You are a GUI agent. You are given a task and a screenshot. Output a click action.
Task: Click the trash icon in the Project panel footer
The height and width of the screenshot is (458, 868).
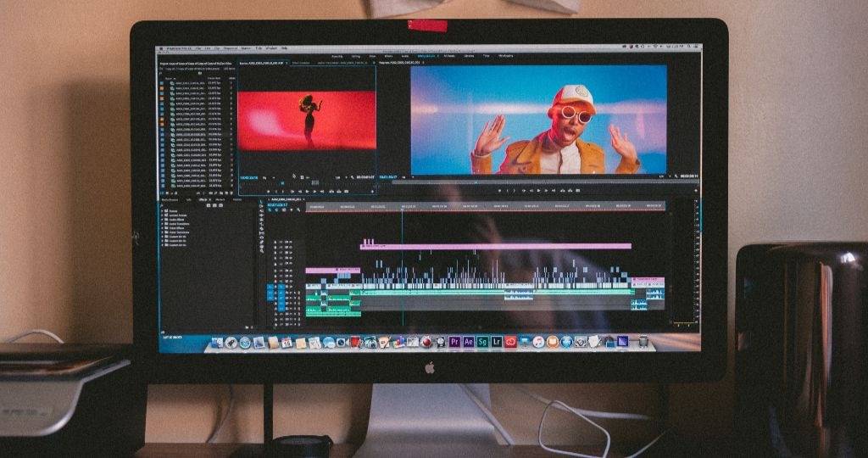pos(231,193)
